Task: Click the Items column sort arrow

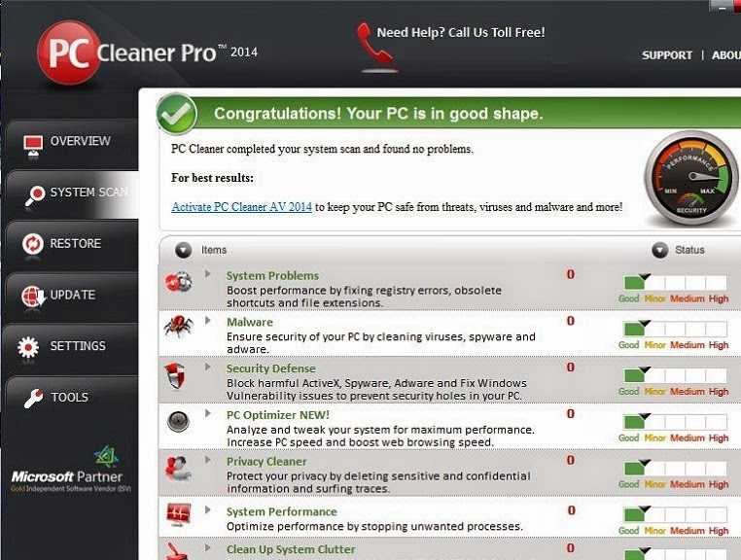Action: (x=184, y=250)
